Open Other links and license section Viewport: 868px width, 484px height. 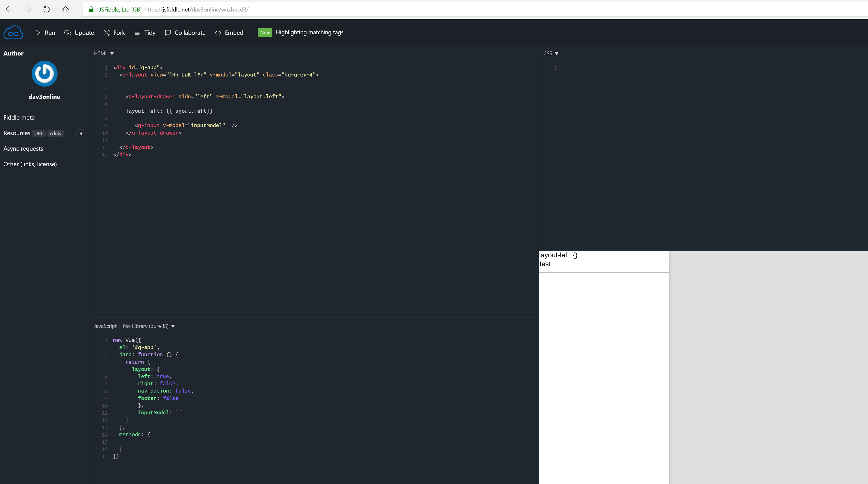point(30,164)
